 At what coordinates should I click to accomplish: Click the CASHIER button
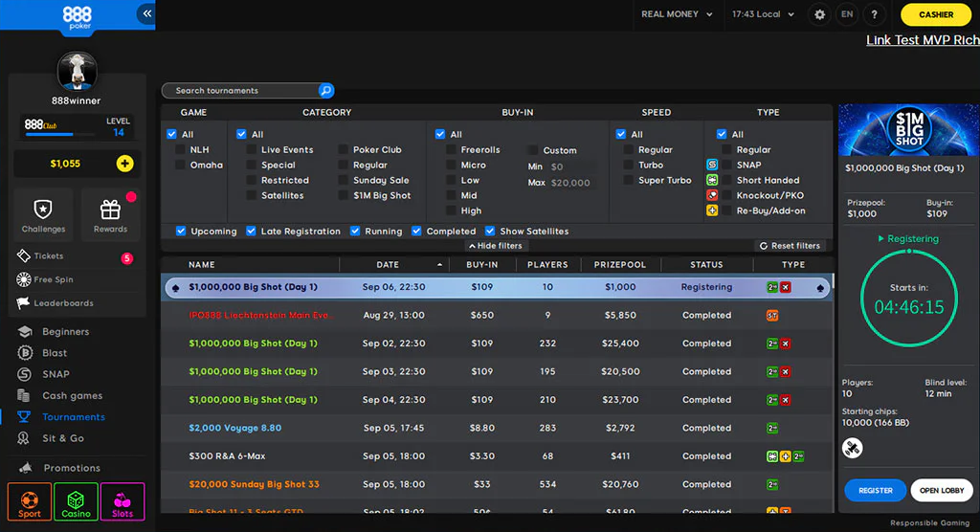tap(936, 14)
